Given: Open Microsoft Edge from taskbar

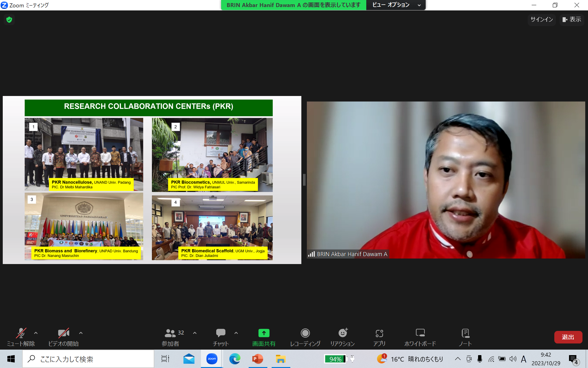Looking at the screenshot, I should tap(235, 359).
